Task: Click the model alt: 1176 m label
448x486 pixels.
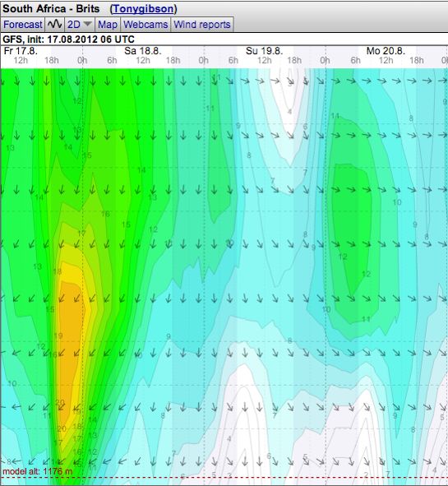Action: 38,472
